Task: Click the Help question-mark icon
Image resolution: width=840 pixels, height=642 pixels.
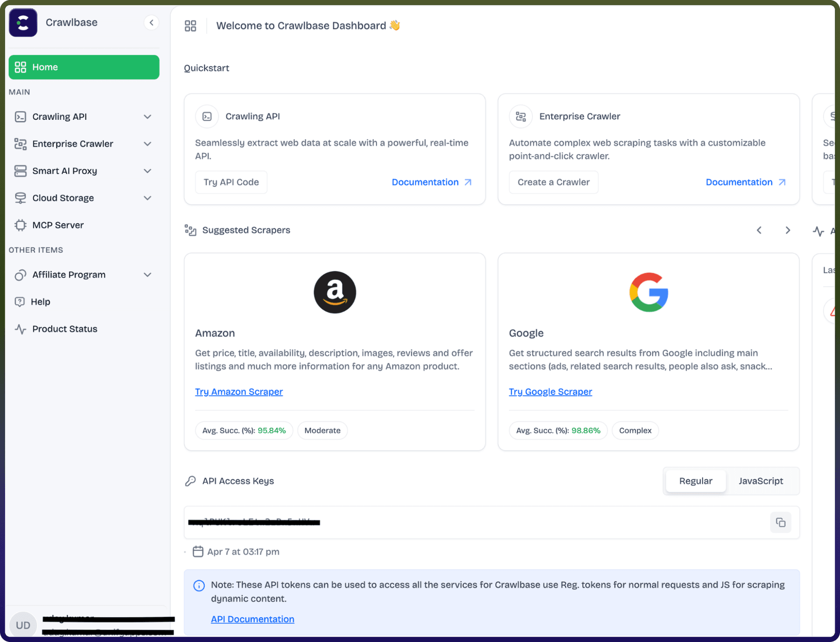Action: click(20, 302)
